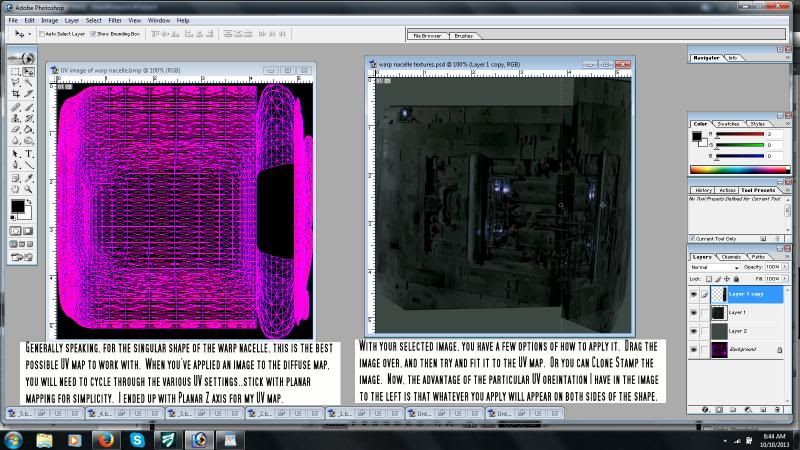The height and width of the screenshot is (450, 800).
Task: Add layer style from Layers panel bottom
Action: [x=705, y=410]
